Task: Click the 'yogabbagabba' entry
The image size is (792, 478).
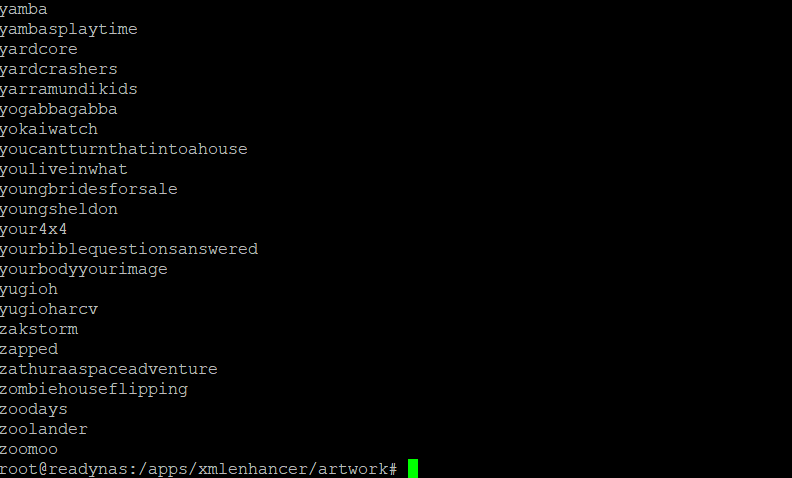Action: click(x=58, y=109)
